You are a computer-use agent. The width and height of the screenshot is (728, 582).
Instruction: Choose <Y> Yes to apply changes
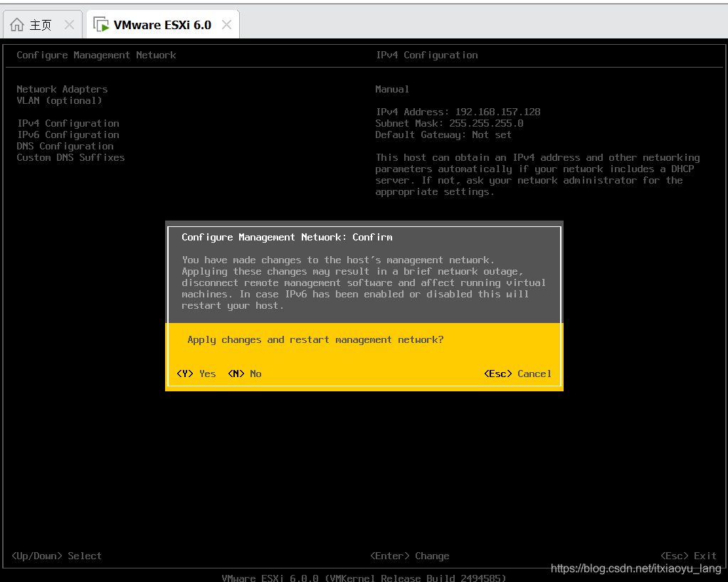point(196,374)
